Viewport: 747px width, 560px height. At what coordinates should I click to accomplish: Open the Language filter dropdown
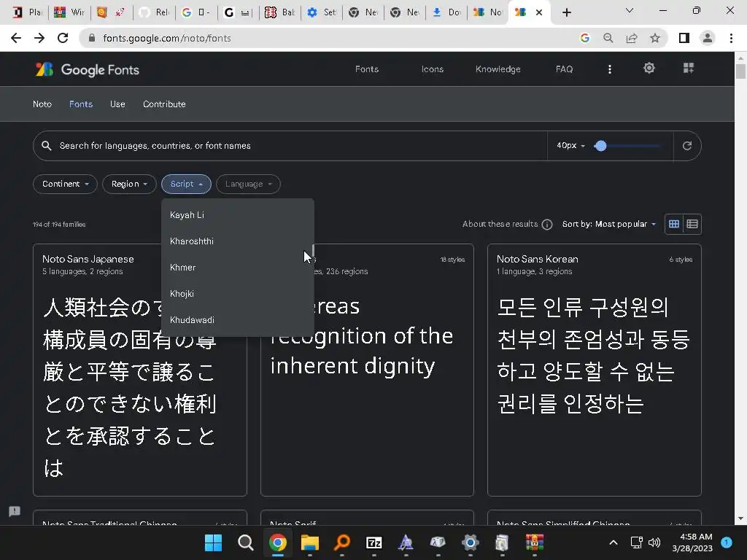pos(248,184)
